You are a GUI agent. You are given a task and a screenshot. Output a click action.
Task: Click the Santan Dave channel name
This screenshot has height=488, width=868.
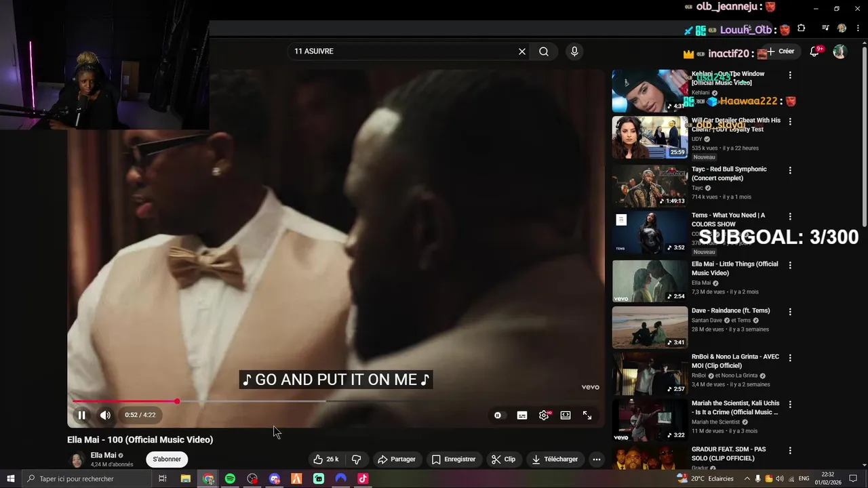point(707,321)
